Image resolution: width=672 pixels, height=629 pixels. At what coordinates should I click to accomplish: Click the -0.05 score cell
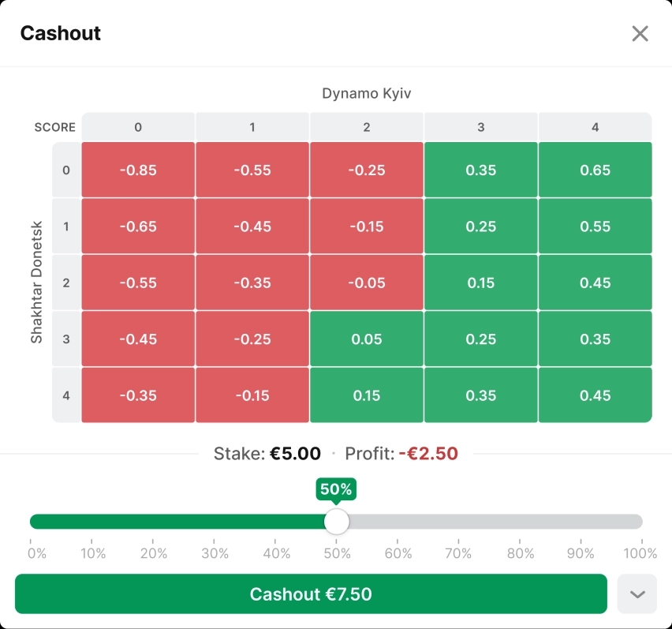(x=367, y=283)
